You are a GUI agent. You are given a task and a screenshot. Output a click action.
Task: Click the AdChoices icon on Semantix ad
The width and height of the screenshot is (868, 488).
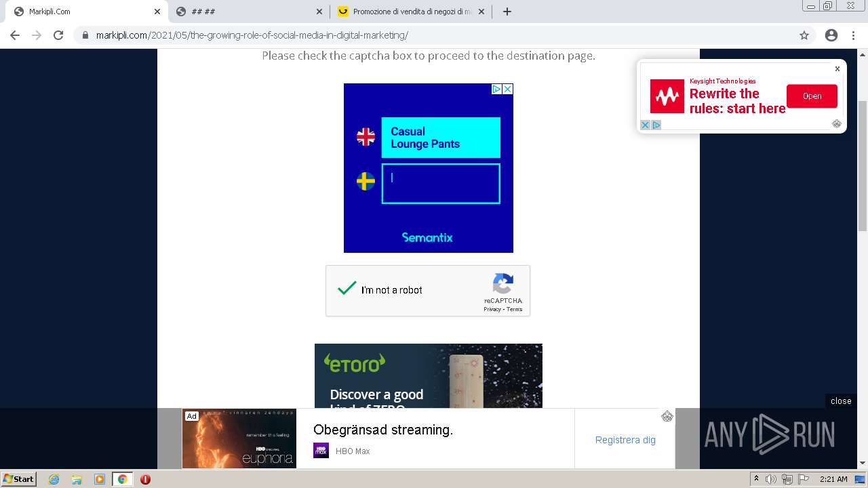point(496,89)
